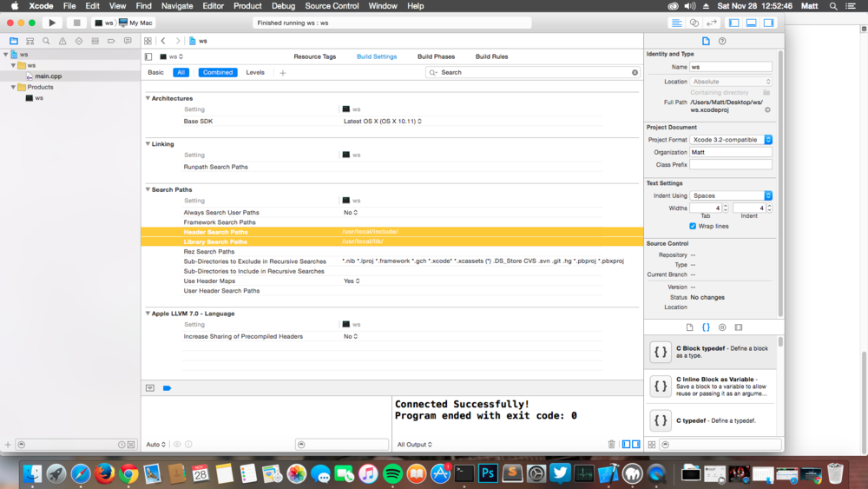Image resolution: width=868 pixels, height=489 pixels.
Task: Show the Assistant editor
Action: click(x=694, y=23)
